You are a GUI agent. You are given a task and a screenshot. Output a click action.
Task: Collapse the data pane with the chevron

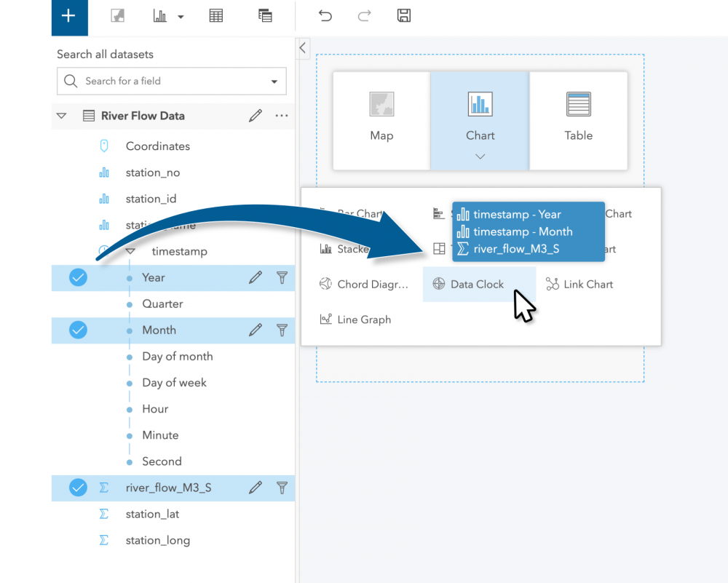303,48
